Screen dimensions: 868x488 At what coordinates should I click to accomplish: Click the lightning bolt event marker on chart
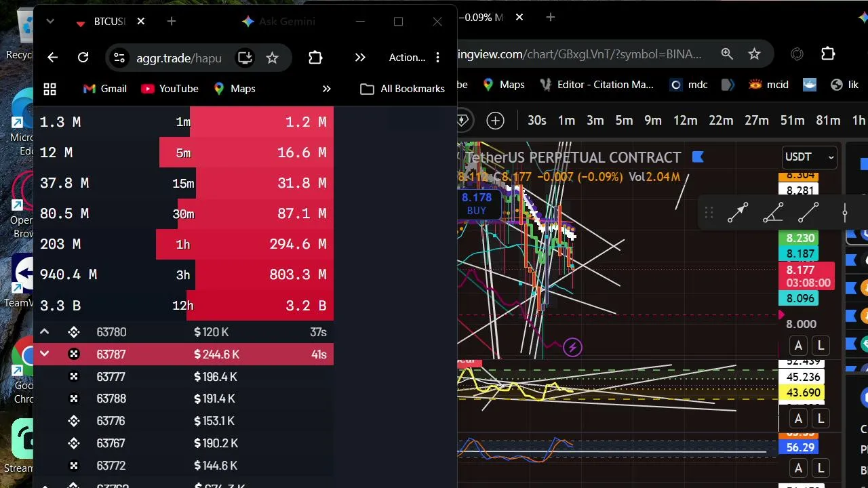572,348
